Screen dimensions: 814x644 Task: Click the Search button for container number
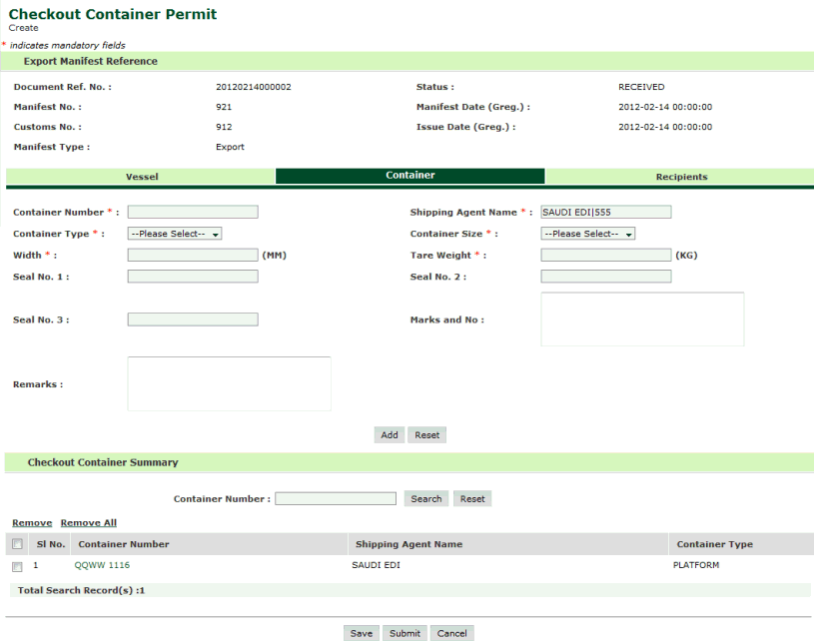426,499
